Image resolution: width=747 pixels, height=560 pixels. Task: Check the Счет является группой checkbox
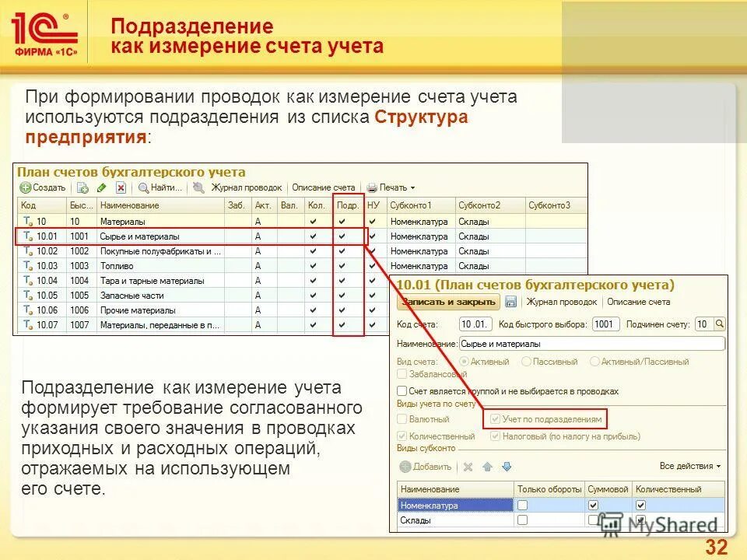pos(402,390)
